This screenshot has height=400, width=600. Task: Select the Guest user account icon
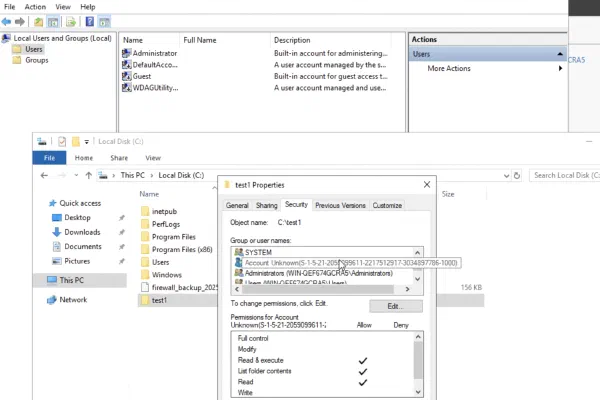point(126,76)
